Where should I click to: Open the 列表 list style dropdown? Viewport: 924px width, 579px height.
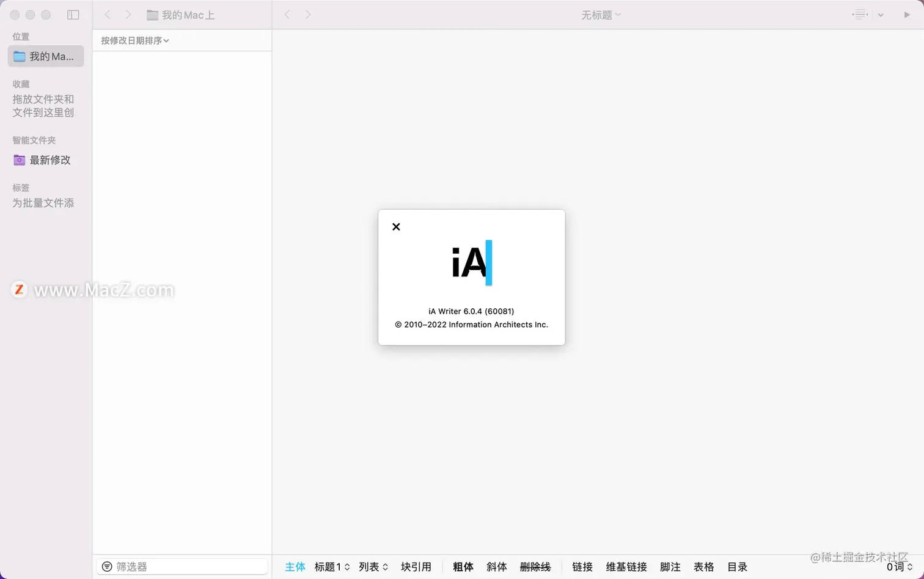coord(373,567)
